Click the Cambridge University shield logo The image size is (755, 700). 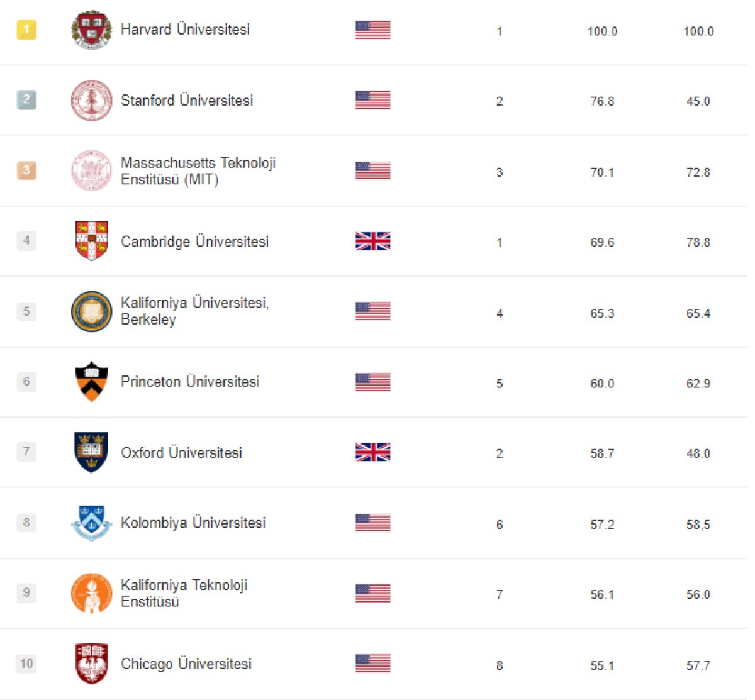pyautogui.click(x=91, y=241)
